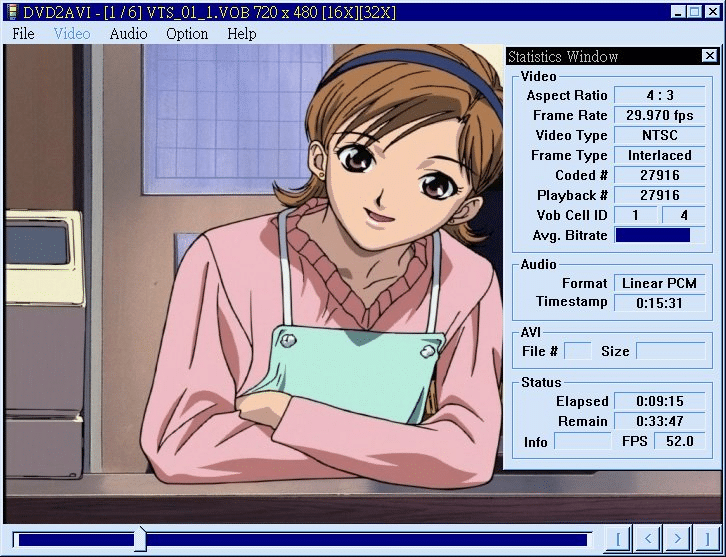Click the seek bar track right of the thumb
Viewport: 726px width, 557px height.
(x=367, y=540)
